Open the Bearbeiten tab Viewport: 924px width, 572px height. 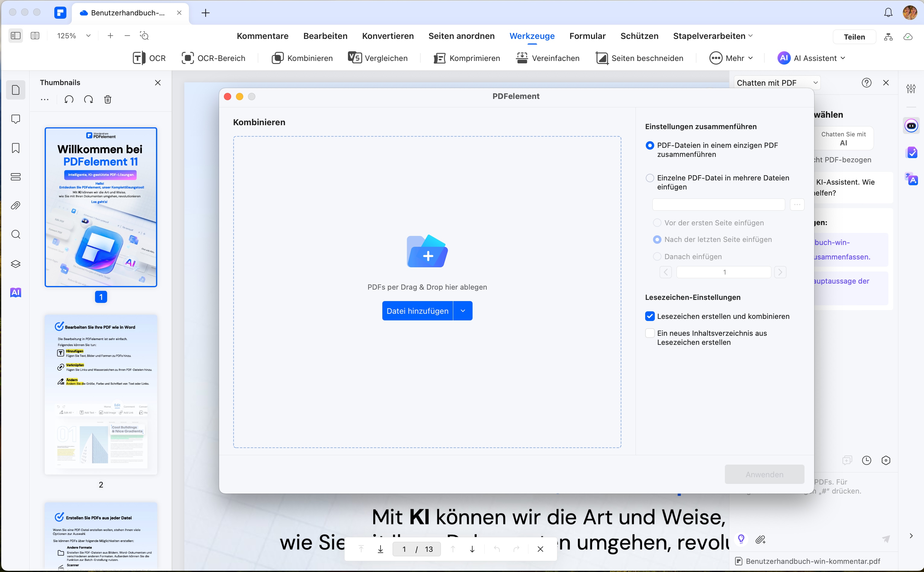tap(325, 36)
